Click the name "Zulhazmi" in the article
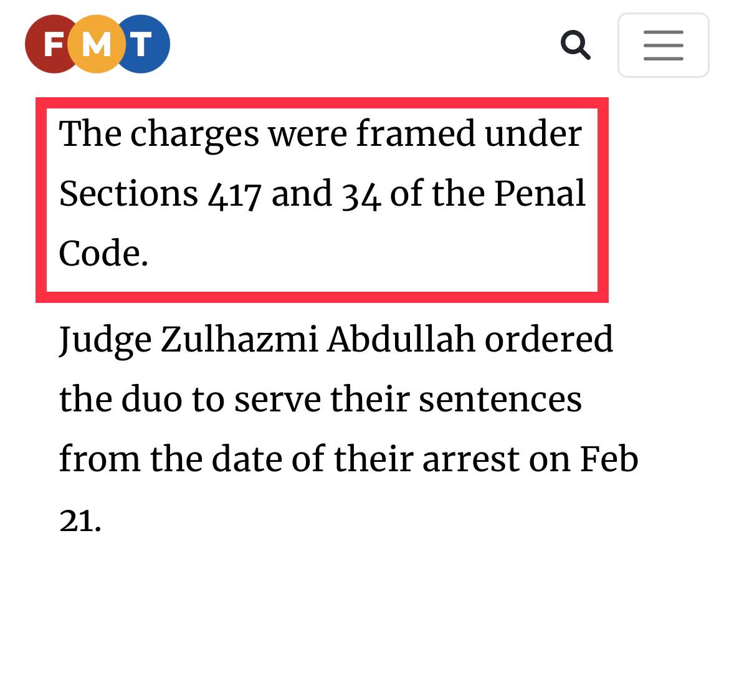 pyautogui.click(x=239, y=339)
